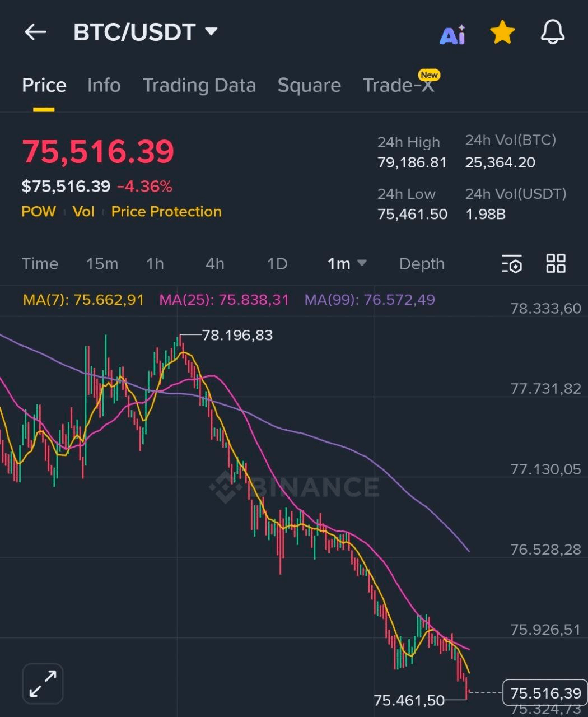The image size is (588, 717).
Task: Open the 1m interval dropdown
Action: pyautogui.click(x=347, y=263)
